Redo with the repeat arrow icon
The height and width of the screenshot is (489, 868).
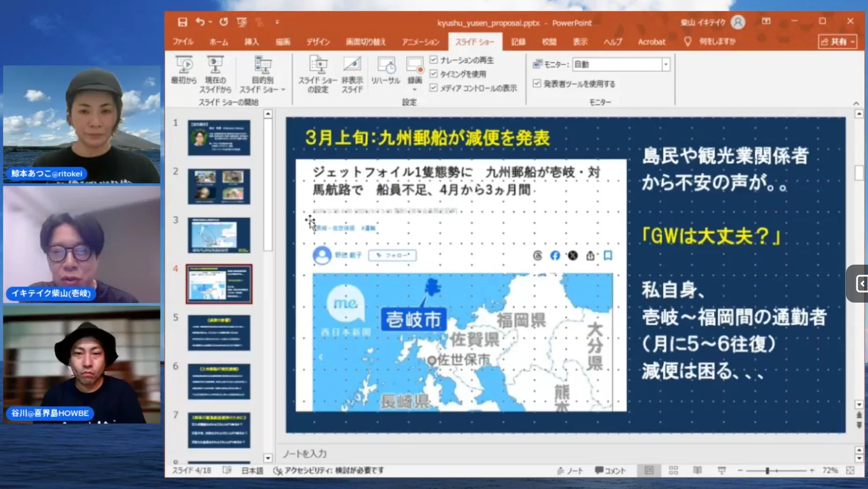pos(224,22)
